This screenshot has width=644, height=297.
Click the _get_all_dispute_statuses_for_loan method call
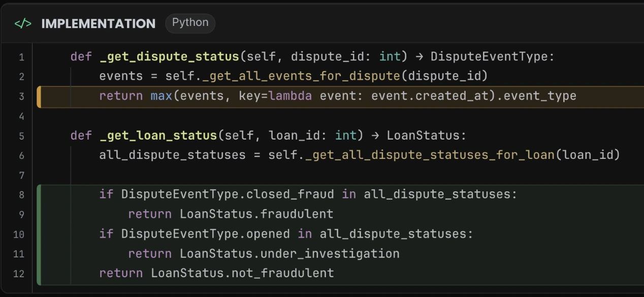(430, 155)
